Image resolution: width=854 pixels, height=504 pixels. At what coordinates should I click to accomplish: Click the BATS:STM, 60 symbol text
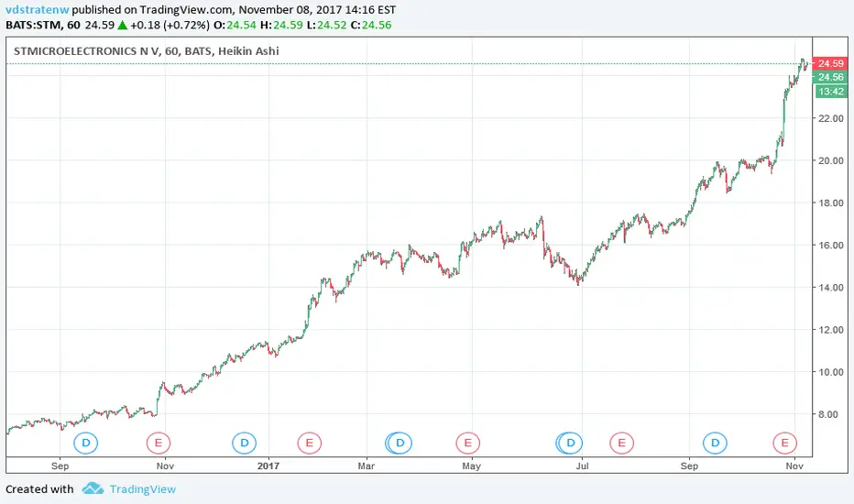pos(43,25)
